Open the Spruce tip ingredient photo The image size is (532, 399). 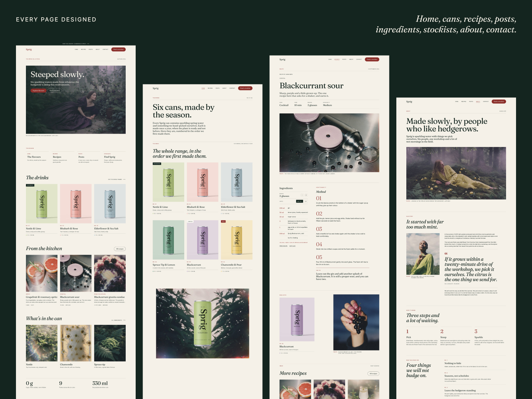pos(110,343)
